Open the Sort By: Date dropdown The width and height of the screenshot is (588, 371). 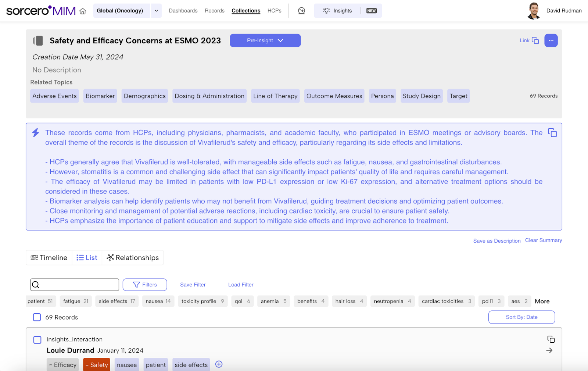coord(521,317)
